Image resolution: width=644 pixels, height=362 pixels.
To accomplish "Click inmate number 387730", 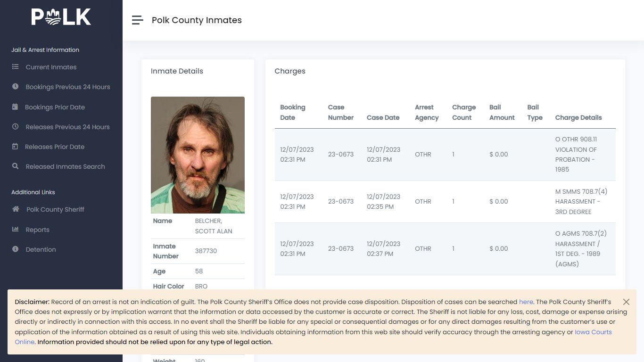I will coord(206,251).
